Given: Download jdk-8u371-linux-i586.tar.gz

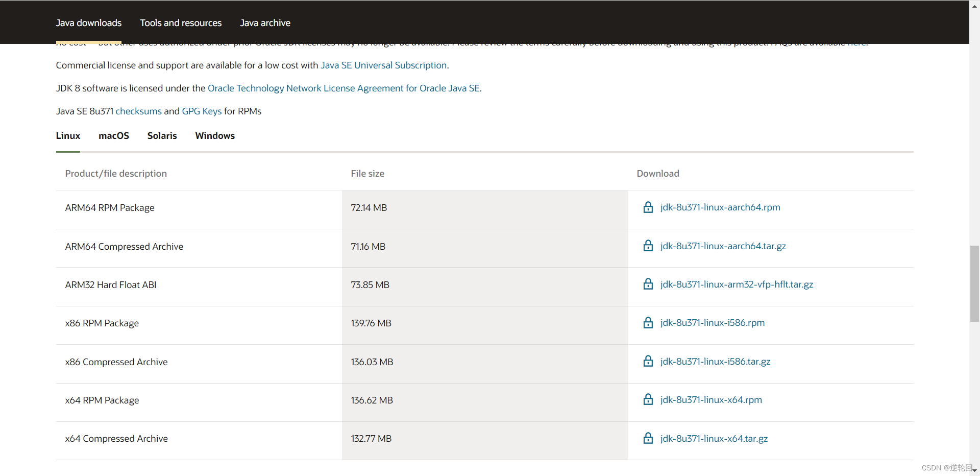Looking at the screenshot, I should 715,362.
